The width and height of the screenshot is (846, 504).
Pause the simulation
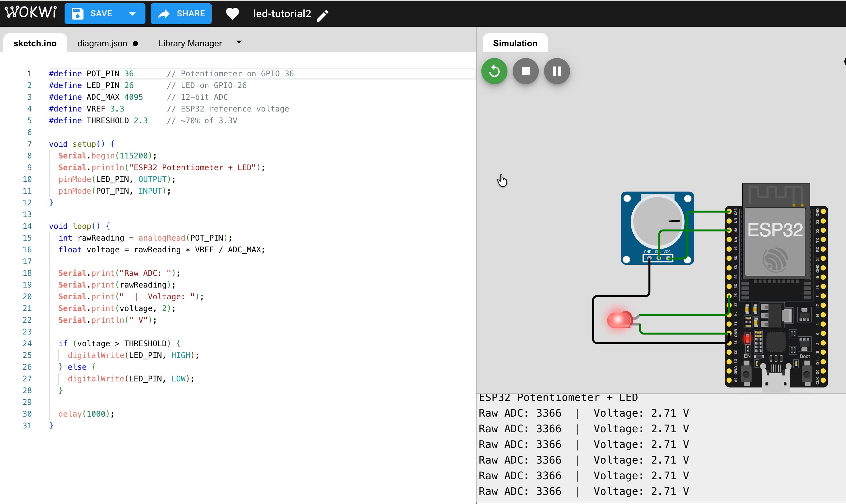pos(556,71)
